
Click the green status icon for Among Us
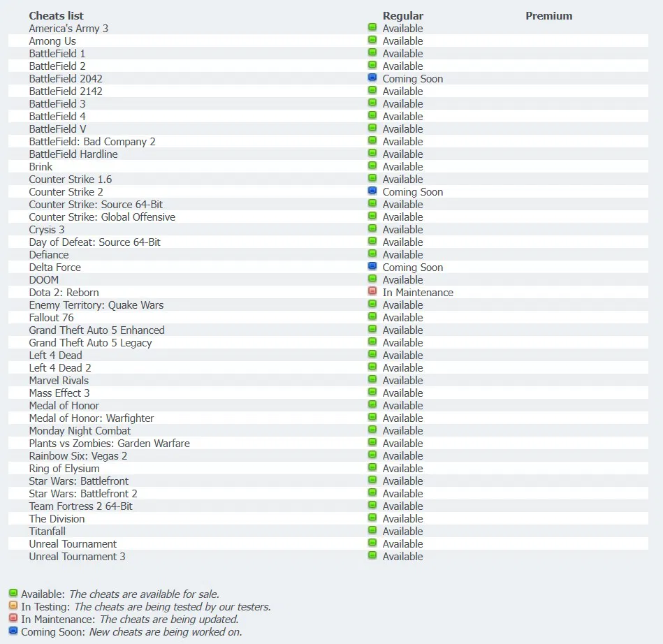click(x=372, y=40)
